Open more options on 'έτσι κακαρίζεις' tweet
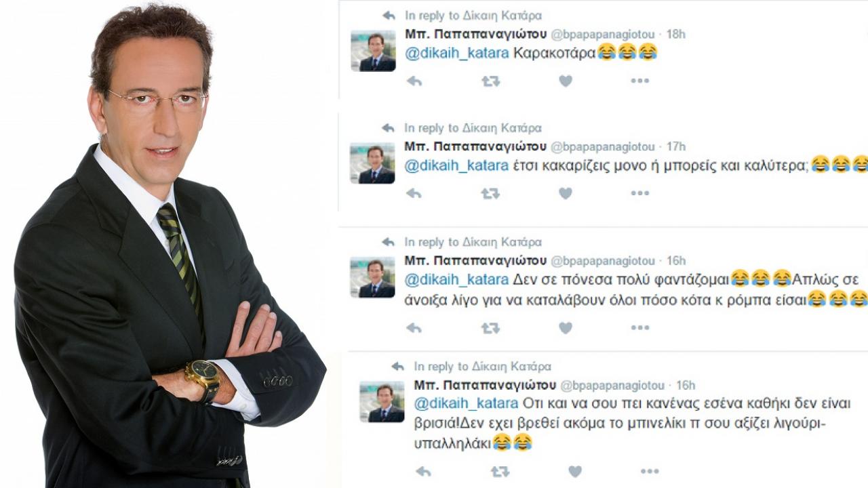868x488 pixels. pyautogui.click(x=640, y=193)
